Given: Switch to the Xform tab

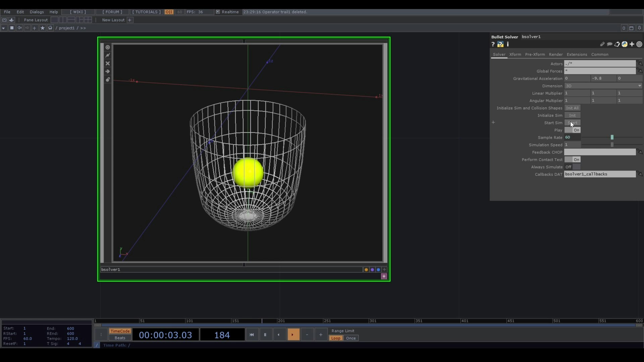Looking at the screenshot, I should click(515, 54).
